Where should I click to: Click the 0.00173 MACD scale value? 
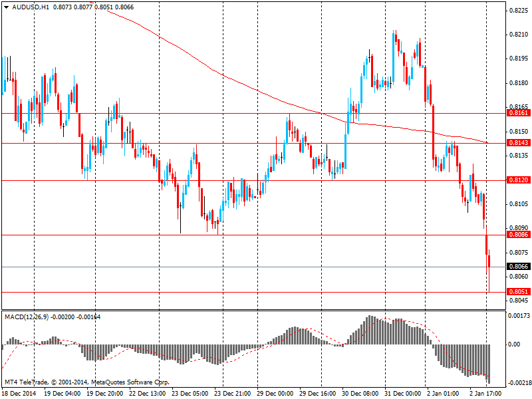pos(518,316)
